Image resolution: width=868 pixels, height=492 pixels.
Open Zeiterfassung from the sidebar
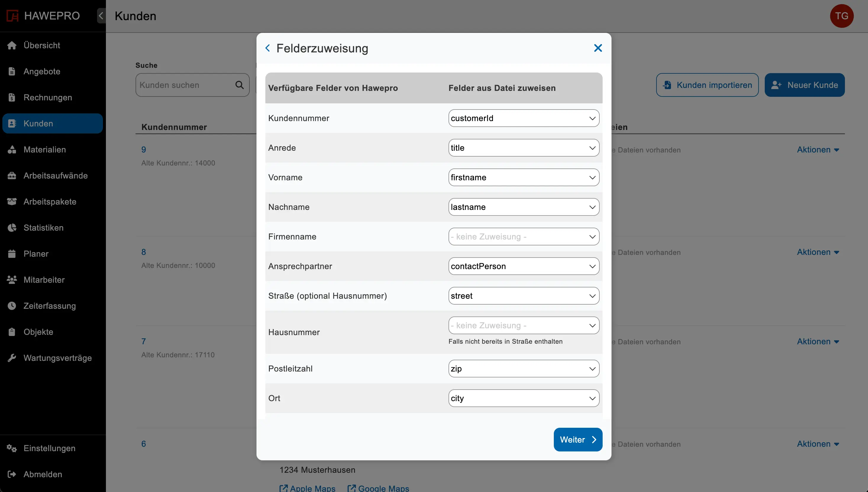pyautogui.click(x=50, y=306)
